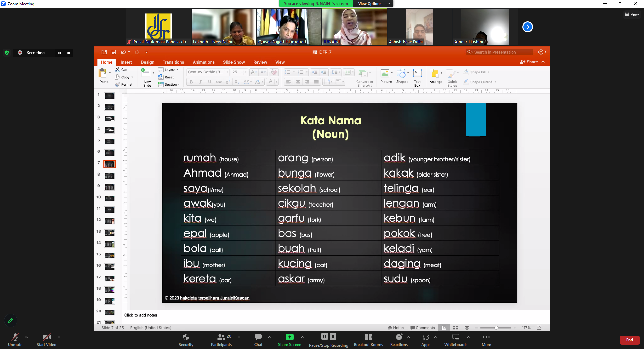Viewport: 644px width, 349px height.
Task: Open Whiteboards
Action: click(455, 337)
